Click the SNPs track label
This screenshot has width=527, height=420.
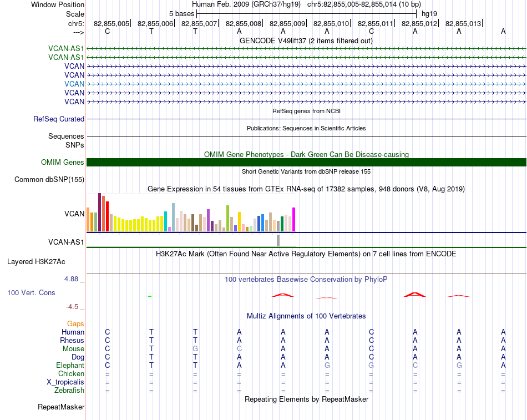75,145
